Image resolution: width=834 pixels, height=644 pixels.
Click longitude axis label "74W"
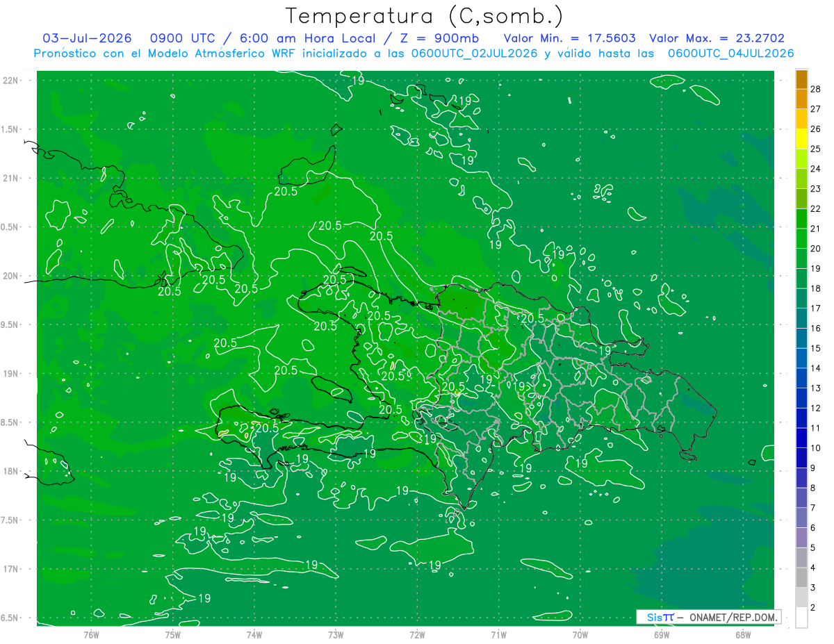[x=254, y=635]
